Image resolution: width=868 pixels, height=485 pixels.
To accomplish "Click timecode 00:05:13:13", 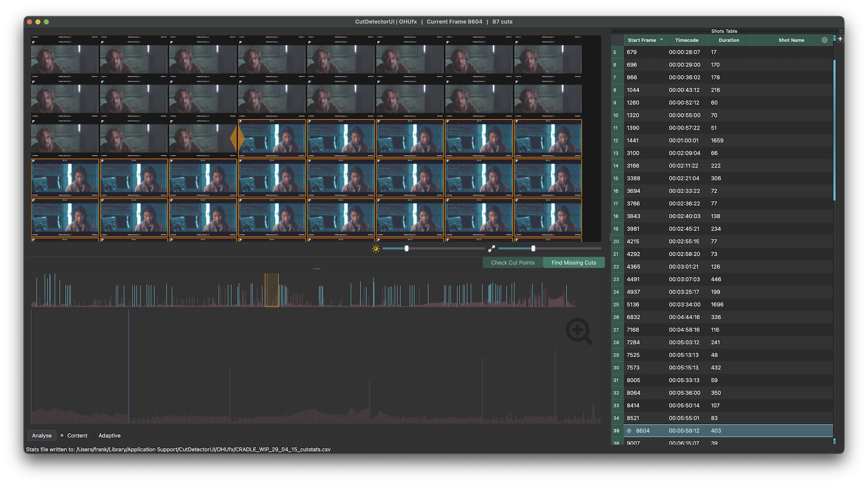I will pos(684,355).
